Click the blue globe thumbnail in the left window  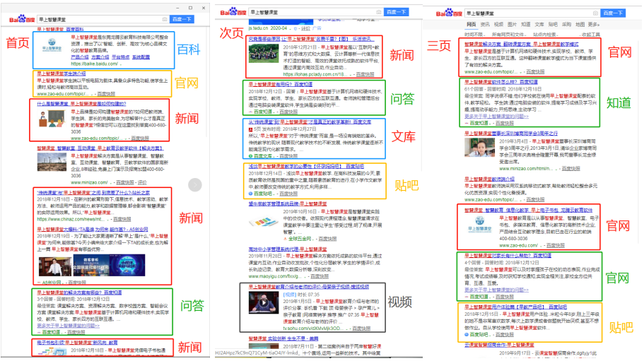[x=127, y=265]
